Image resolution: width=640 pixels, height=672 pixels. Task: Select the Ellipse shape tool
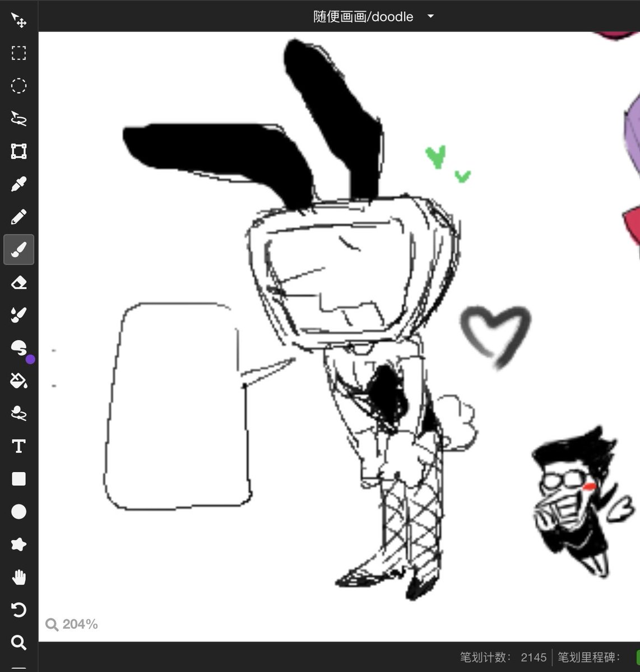pos(18,512)
